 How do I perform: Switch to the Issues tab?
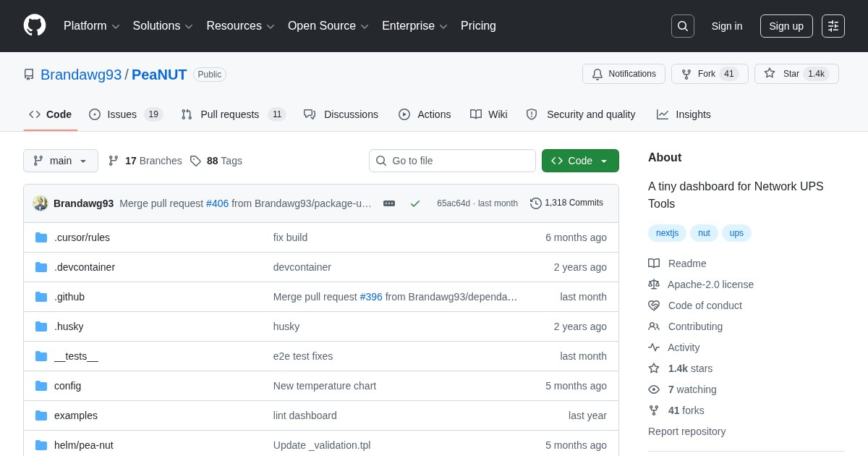(126, 114)
